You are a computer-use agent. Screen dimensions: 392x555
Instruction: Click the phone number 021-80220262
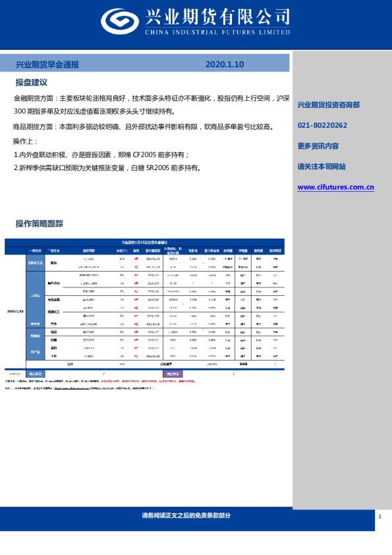(x=322, y=125)
